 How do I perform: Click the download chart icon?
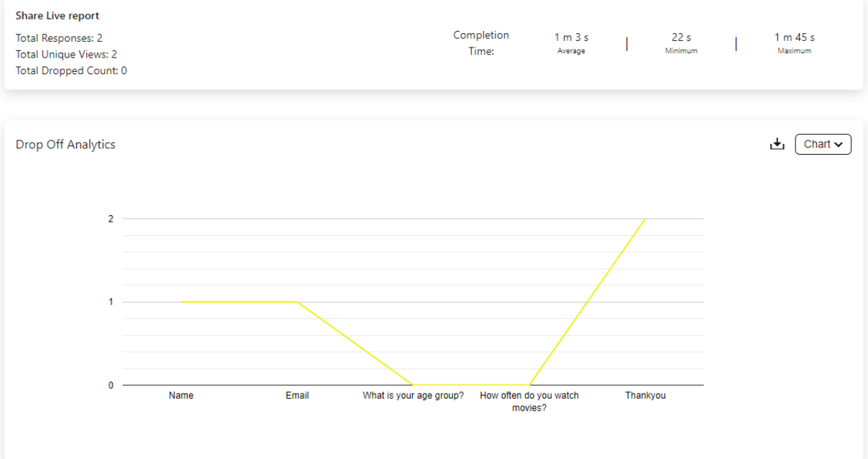point(777,145)
